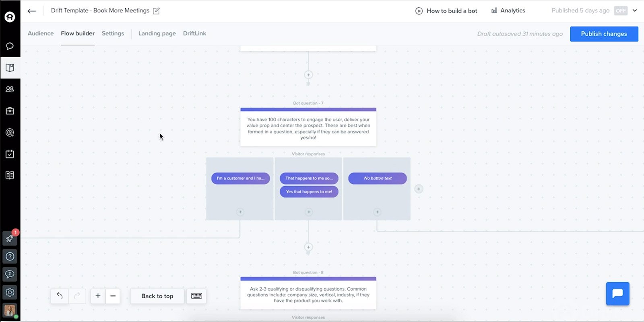Open briefcase icon in sidebar

(x=10, y=111)
